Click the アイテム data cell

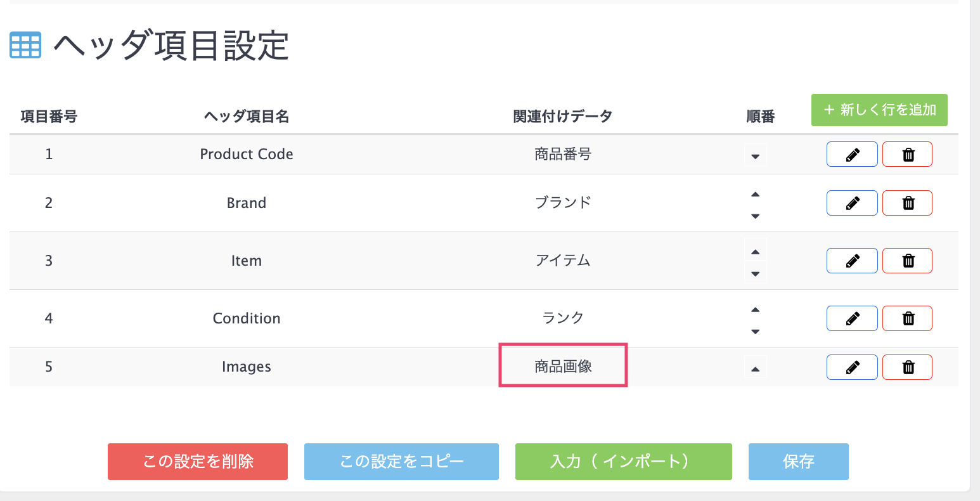[563, 261]
